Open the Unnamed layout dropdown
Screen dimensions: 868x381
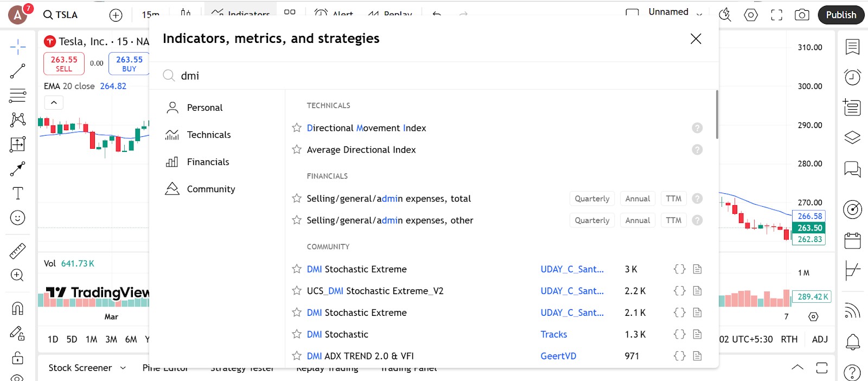click(699, 14)
